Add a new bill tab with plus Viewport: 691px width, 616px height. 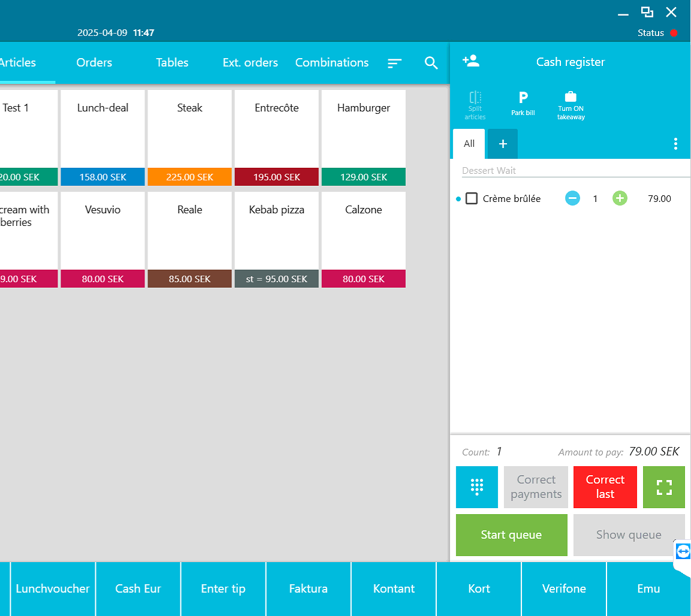click(503, 144)
